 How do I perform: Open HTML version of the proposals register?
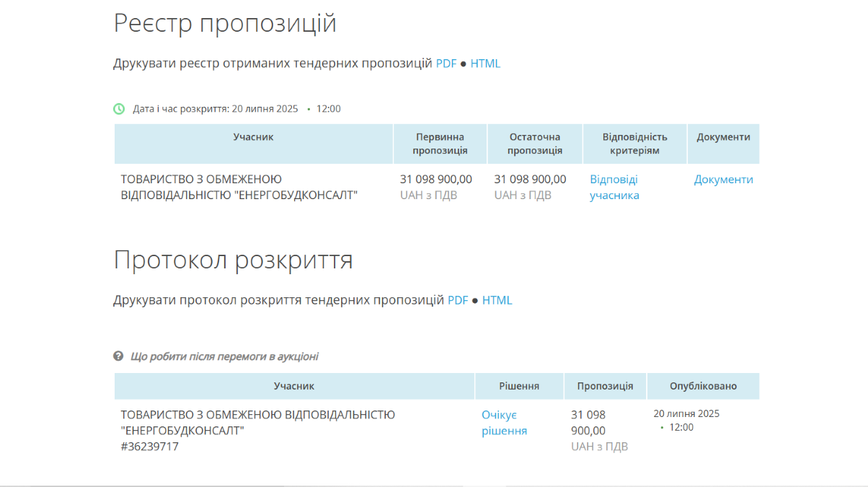tap(485, 63)
